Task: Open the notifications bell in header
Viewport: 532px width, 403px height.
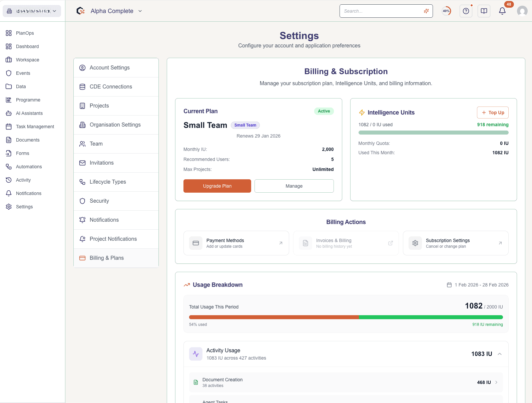Action: pos(502,11)
